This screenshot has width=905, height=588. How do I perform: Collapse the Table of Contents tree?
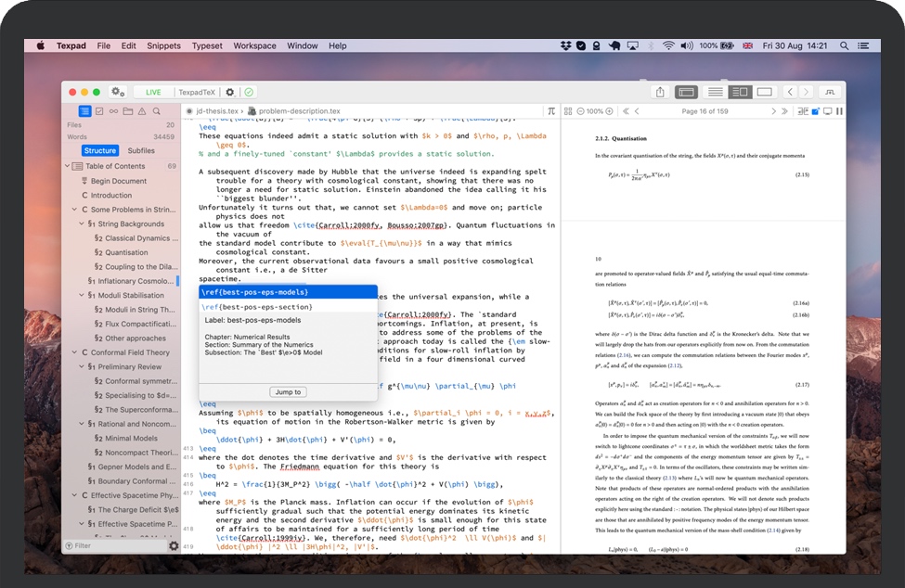tap(68, 166)
